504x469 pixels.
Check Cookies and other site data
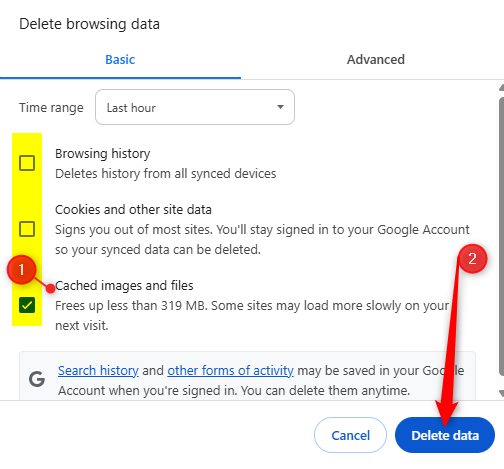27,229
